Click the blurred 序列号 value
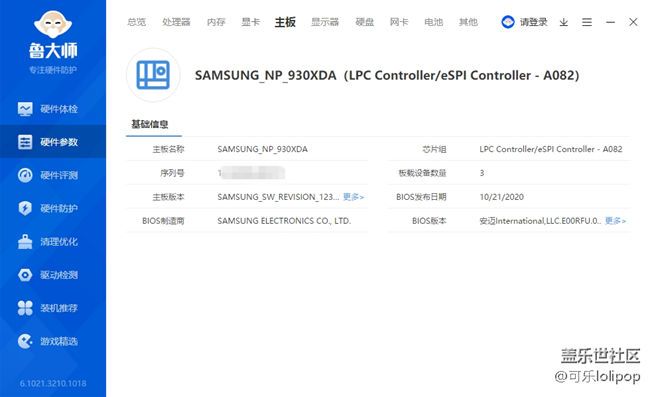650x397 pixels. click(x=251, y=173)
